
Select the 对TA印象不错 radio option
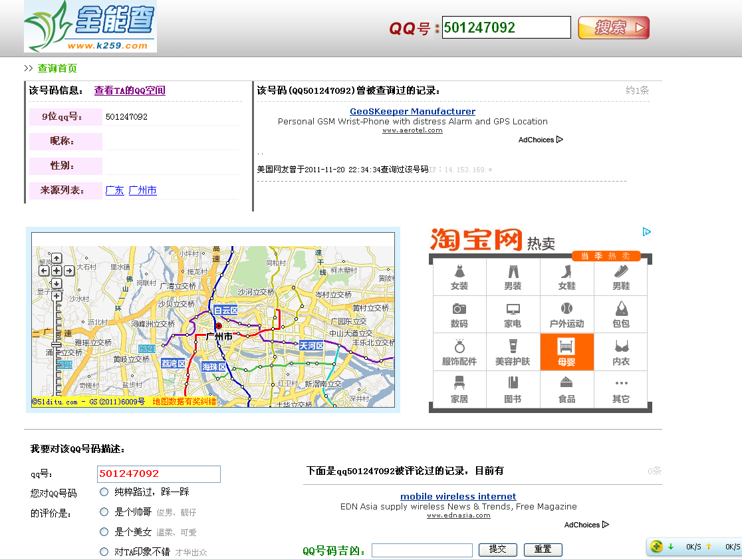click(104, 551)
